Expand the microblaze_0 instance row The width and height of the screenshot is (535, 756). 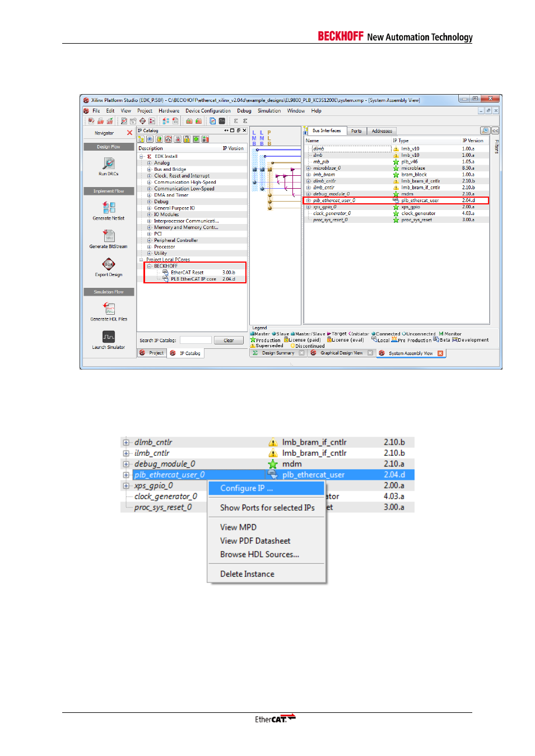coord(309,168)
